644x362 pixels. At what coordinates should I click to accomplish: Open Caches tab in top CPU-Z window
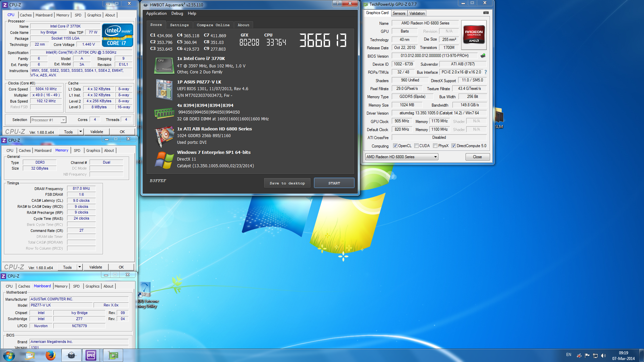point(25,15)
